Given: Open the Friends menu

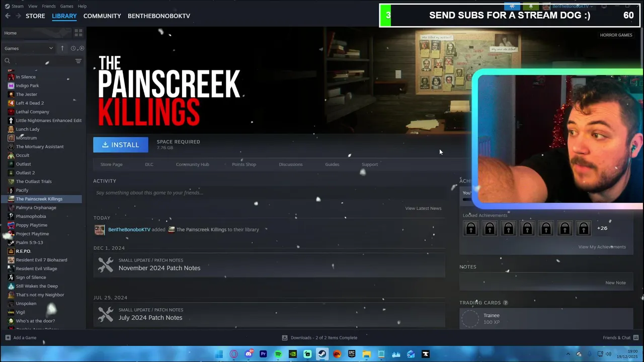Looking at the screenshot, I should click(x=49, y=6).
